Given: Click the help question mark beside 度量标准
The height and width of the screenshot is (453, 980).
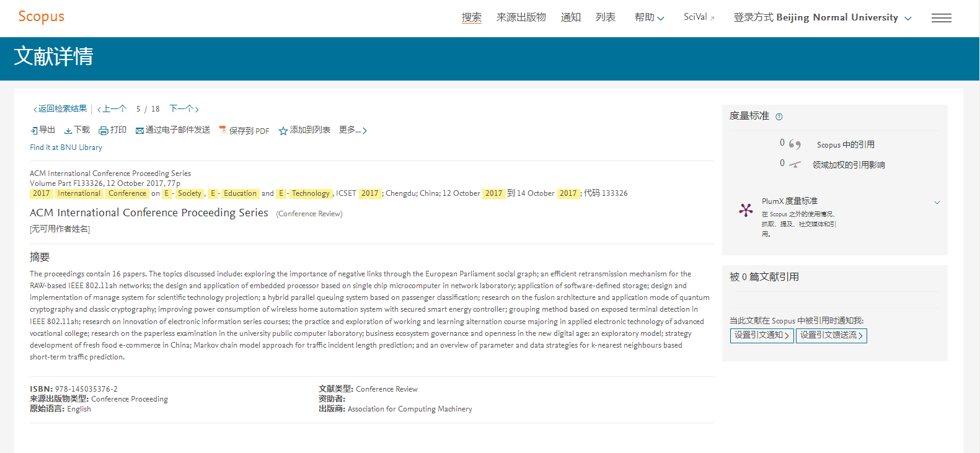Looking at the screenshot, I should (x=779, y=117).
